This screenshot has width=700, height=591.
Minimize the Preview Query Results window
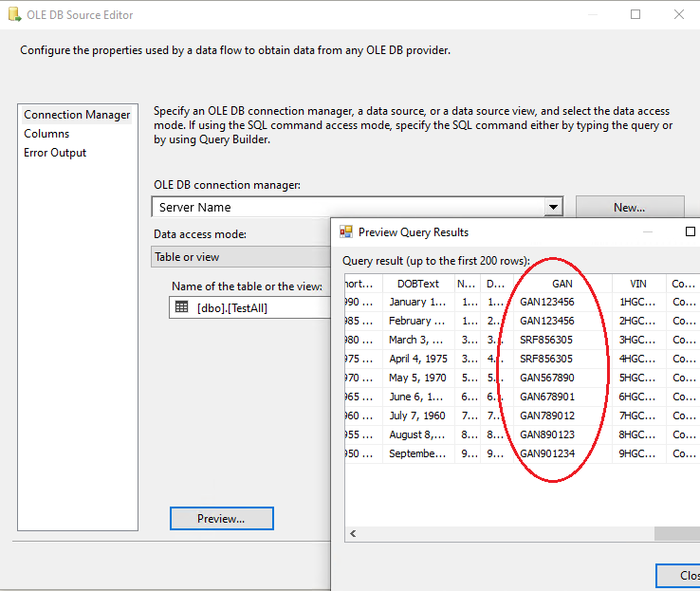pos(648,231)
